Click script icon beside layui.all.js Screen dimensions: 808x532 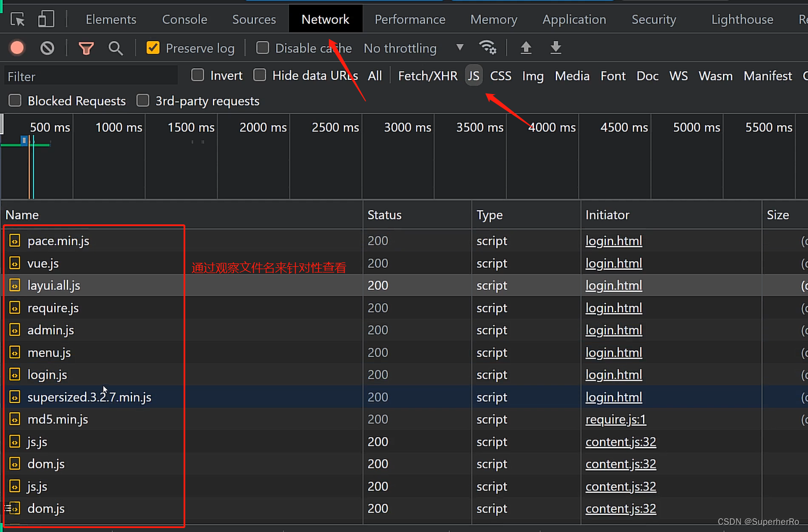15,286
